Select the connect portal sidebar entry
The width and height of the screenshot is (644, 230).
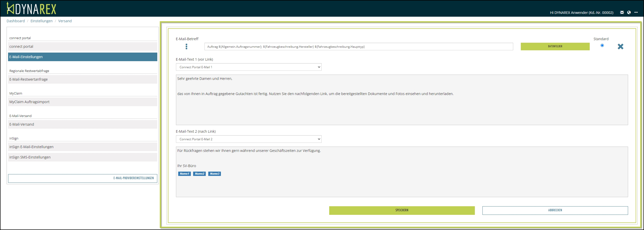[x=83, y=47]
